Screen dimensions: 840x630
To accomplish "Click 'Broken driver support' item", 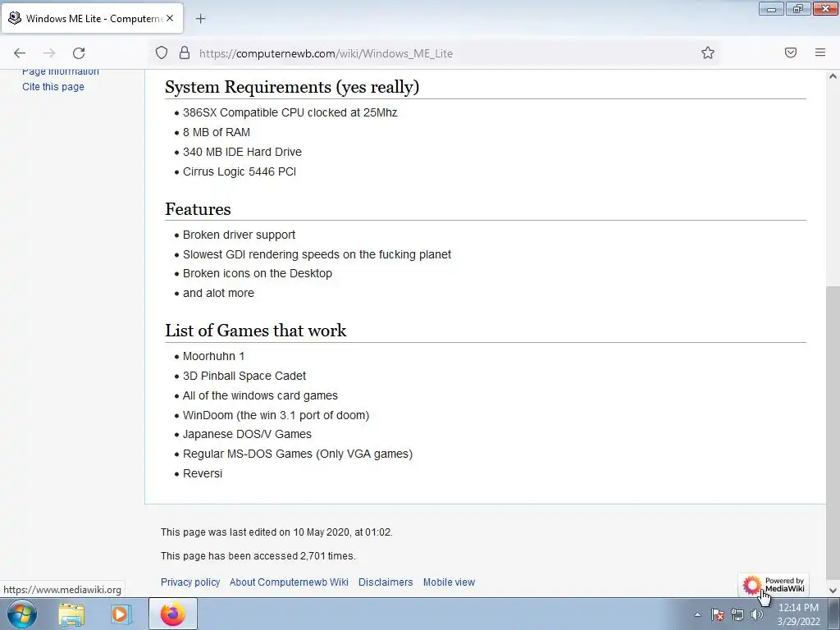I will pyautogui.click(x=239, y=235).
